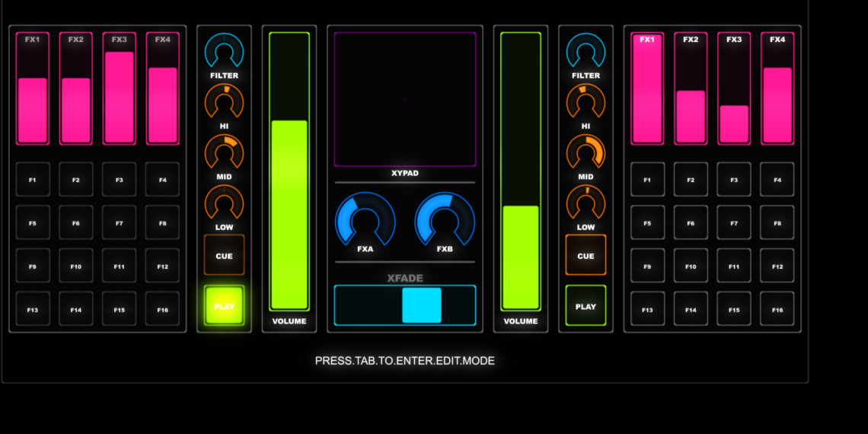The image size is (868, 434).
Task: Hit the left deck F11 pad
Action: 119,266
